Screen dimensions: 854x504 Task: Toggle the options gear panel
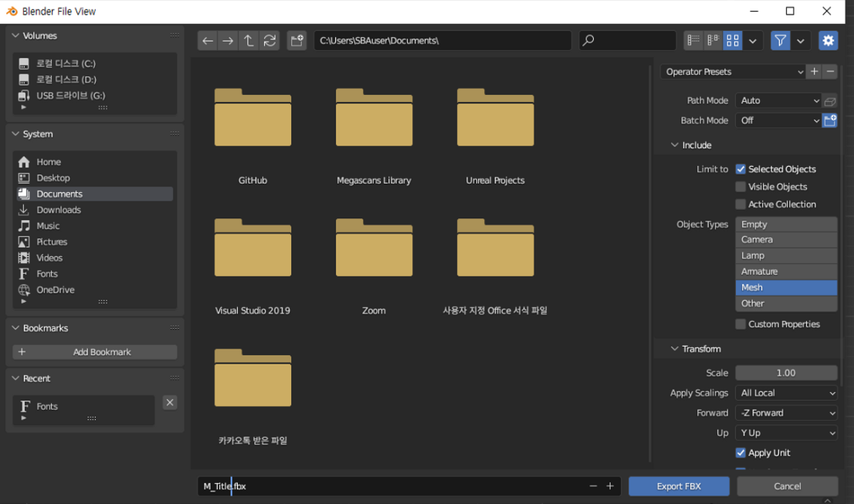coord(829,41)
